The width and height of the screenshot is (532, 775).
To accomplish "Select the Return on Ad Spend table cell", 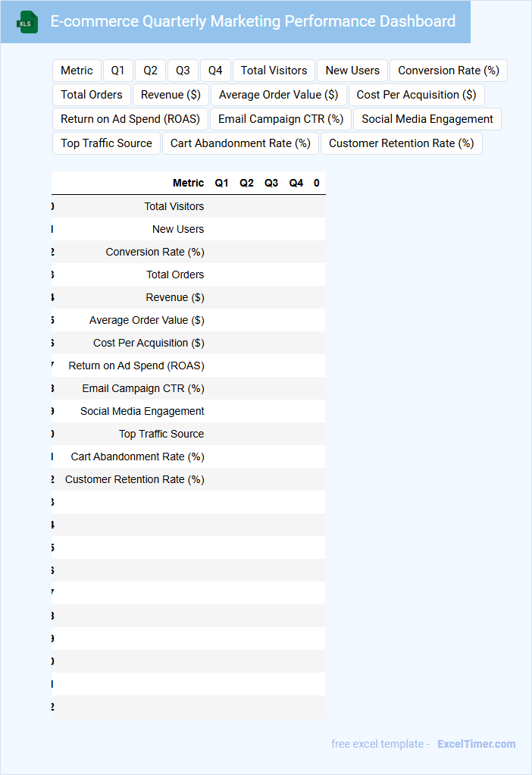I will tap(136, 366).
